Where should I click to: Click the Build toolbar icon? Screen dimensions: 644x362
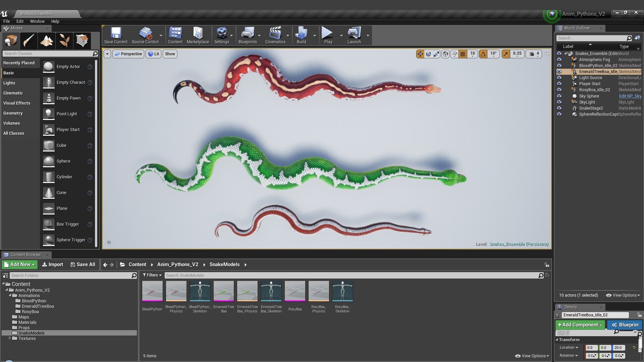tap(302, 35)
